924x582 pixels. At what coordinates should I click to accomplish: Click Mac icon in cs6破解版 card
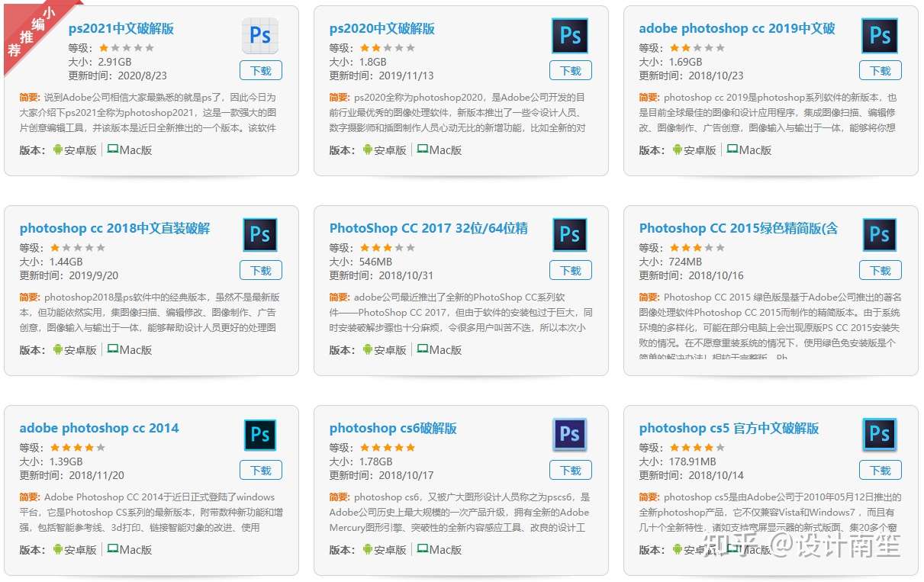point(422,549)
